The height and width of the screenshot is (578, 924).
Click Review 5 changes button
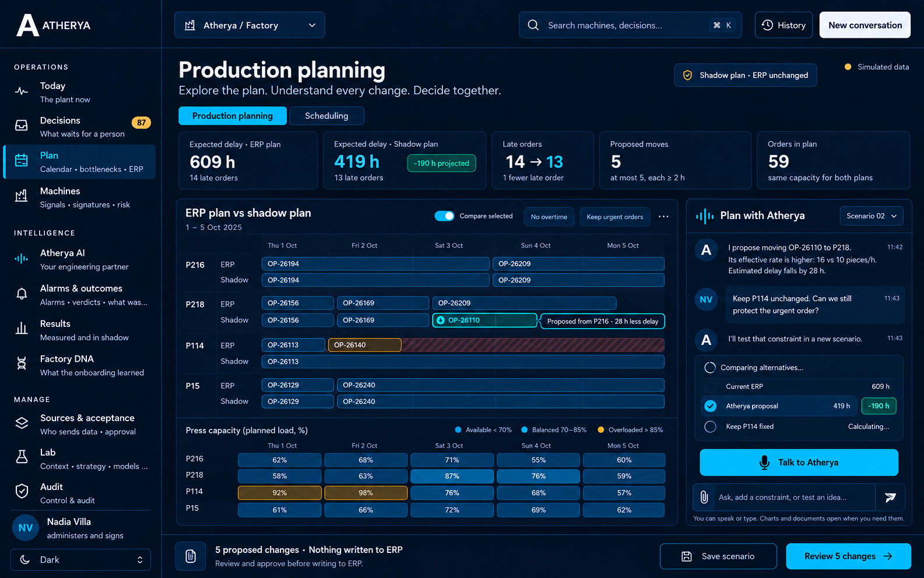click(849, 556)
